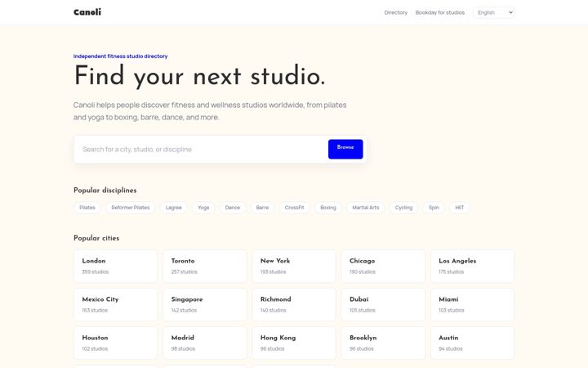Screen dimensions: 588x368
Task: Choose the Barre discipline chip
Action: point(262,208)
